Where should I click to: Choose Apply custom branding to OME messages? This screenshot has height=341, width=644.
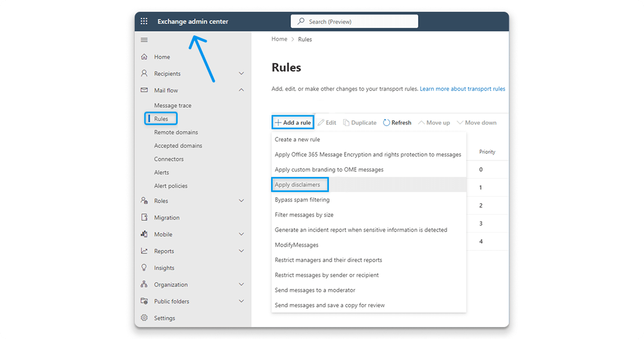[369, 169]
